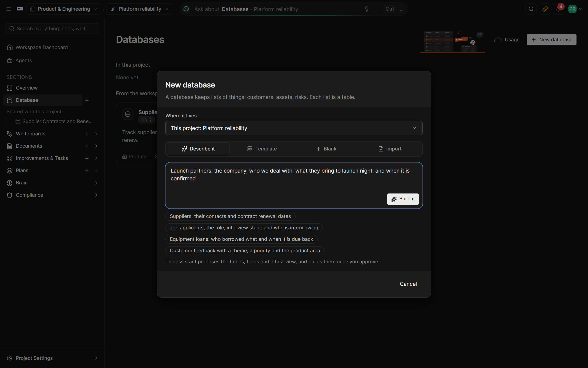Click the New database button in header
This screenshot has width=588, height=368.
[x=551, y=40]
